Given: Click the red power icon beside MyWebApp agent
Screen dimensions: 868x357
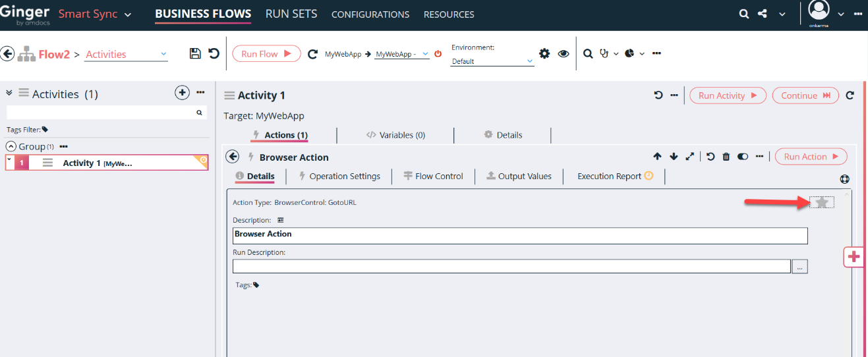Looking at the screenshot, I should click(438, 54).
